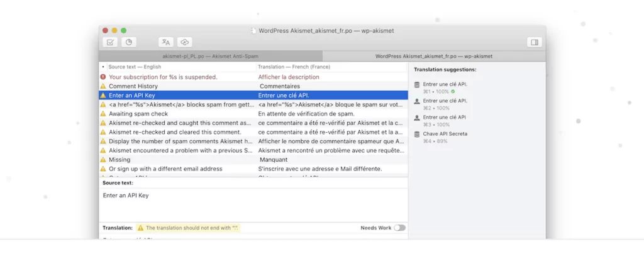This screenshot has width=644, height=261.
Task: Click red error icon on suspended subscription row
Action: click(103, 77)
